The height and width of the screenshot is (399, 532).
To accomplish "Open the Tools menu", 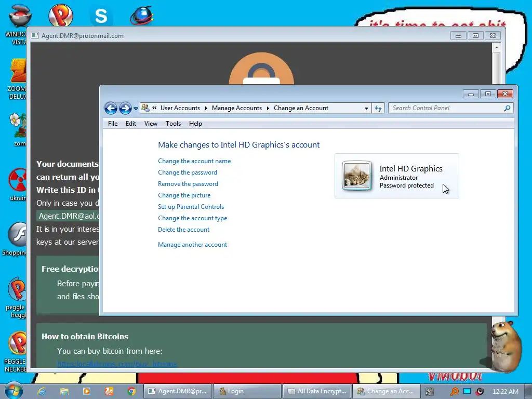I will point(173,124).
